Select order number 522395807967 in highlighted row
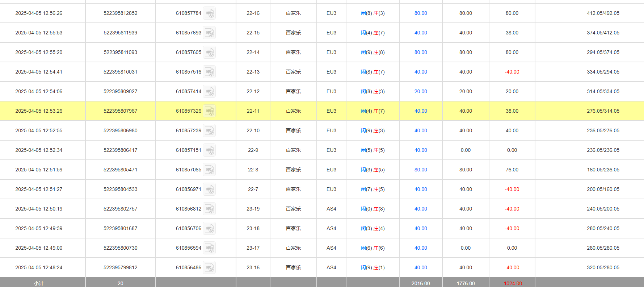 tap(120, 111)
